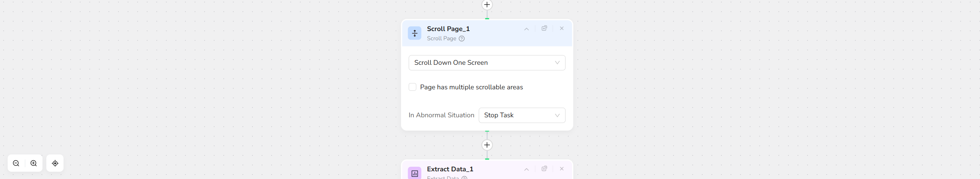This screenshot has width=980, height=179.
Task: Open the Stop Task abnormal situation dropdown
Action: [522, 115]
